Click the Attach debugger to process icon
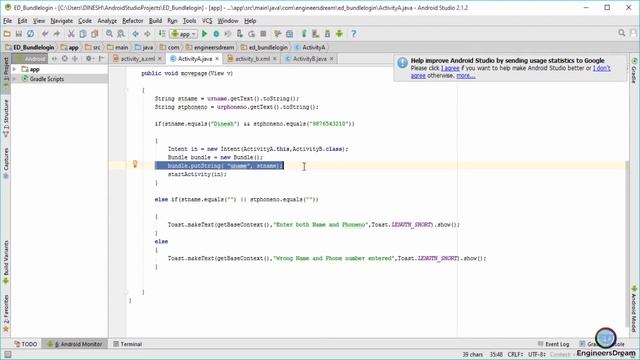Screen dimensions: 640x360 tap(240, 34)
